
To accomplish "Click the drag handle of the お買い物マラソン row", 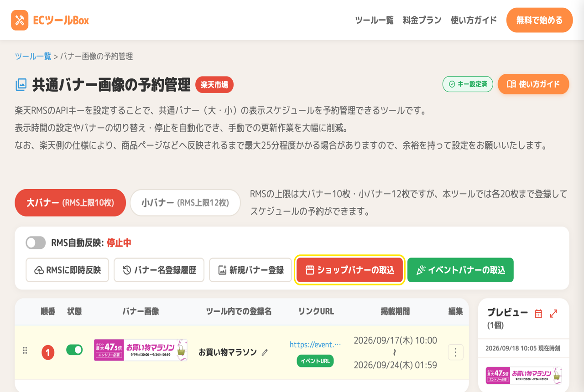I will click(x=25, y=351).
